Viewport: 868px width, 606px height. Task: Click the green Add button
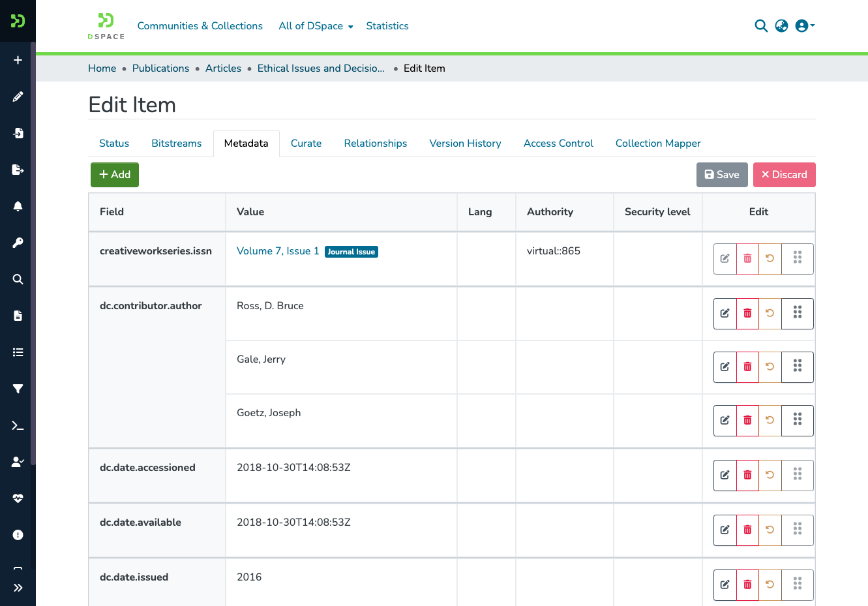(115, 175)
